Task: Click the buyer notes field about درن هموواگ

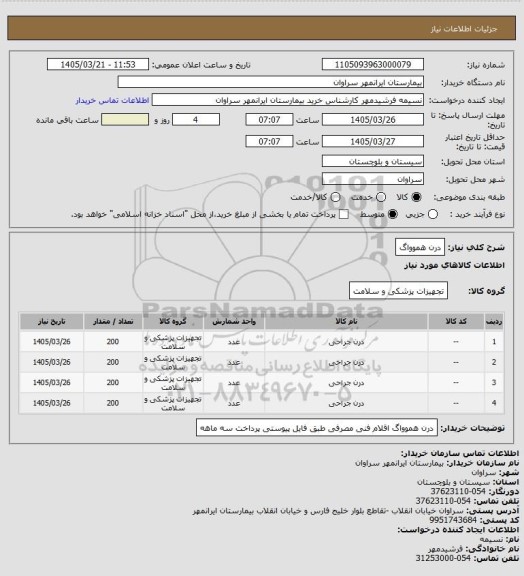Action: coord(317,428)
